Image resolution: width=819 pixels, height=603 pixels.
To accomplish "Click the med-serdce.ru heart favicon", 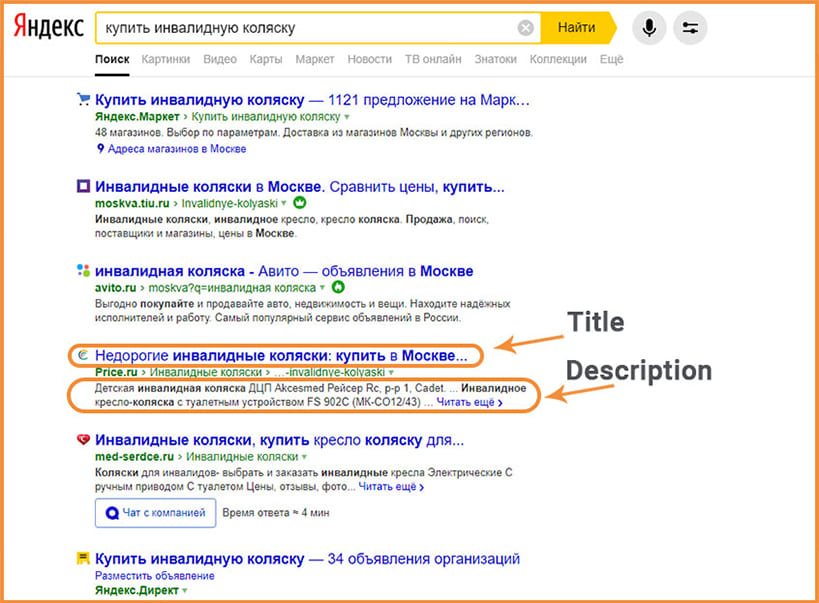I will click(83, 439).
